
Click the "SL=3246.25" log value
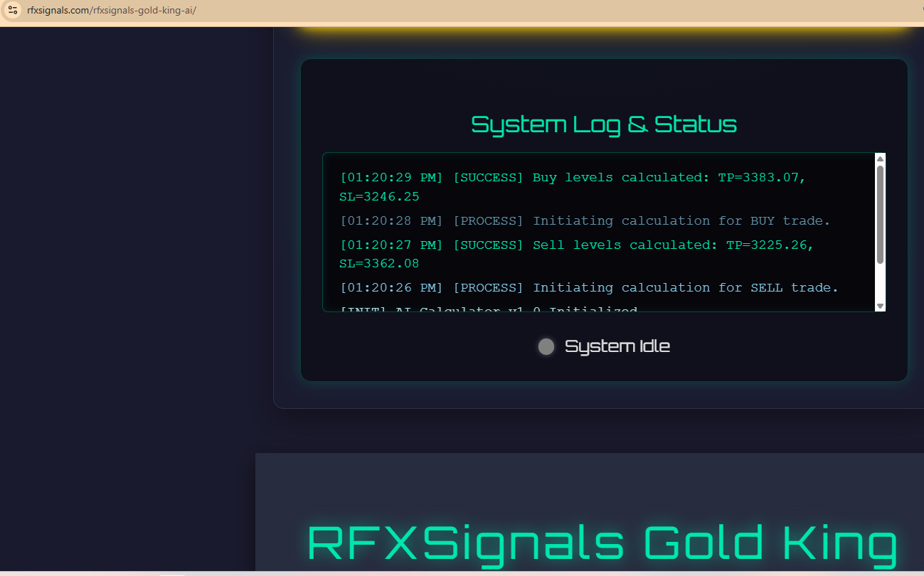click(379, 197)
